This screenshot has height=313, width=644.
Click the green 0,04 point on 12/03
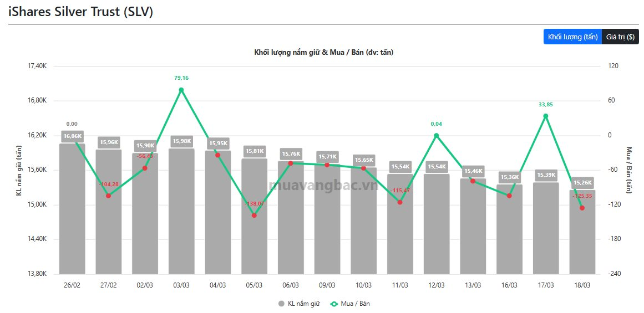click(436, 135)
